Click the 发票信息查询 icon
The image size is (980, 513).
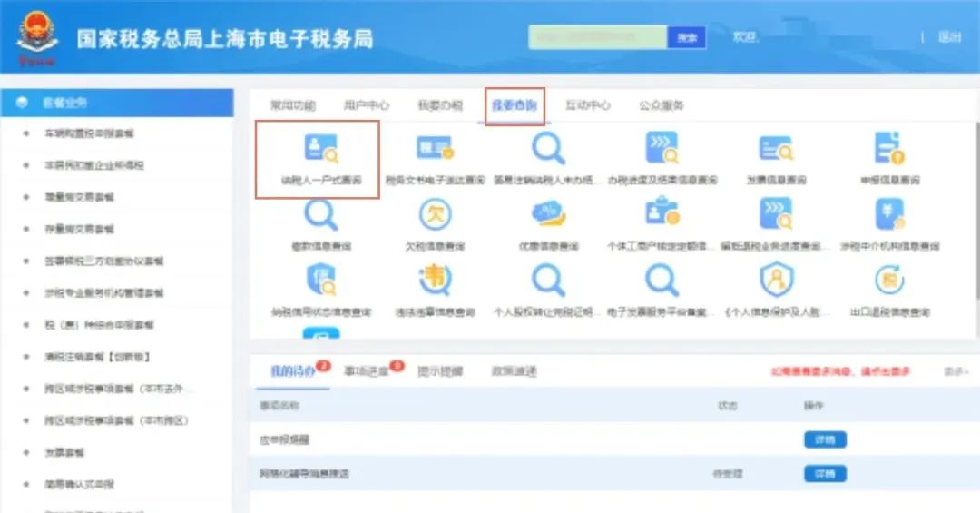pyautogui.click(x=776, y=148)
